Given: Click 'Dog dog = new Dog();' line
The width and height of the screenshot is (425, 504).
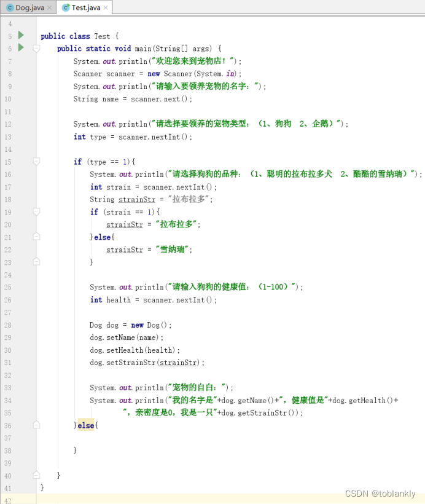Looking at the screenshot, I should 130,325.
